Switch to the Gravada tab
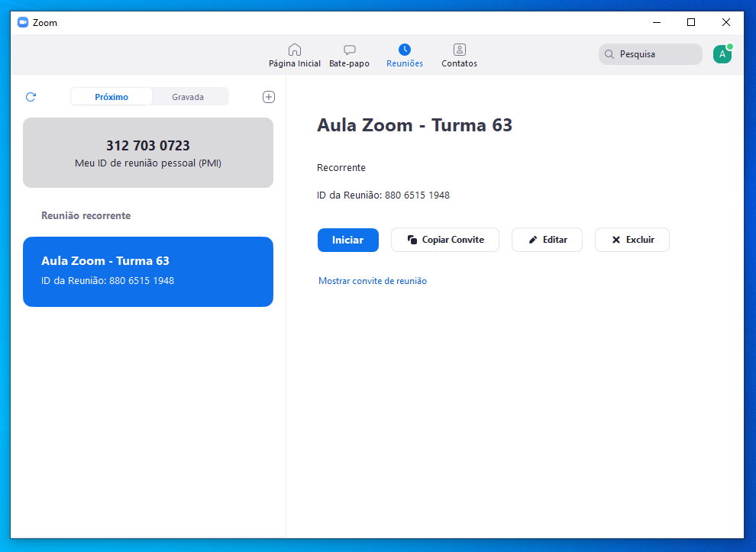 [188, 97]
